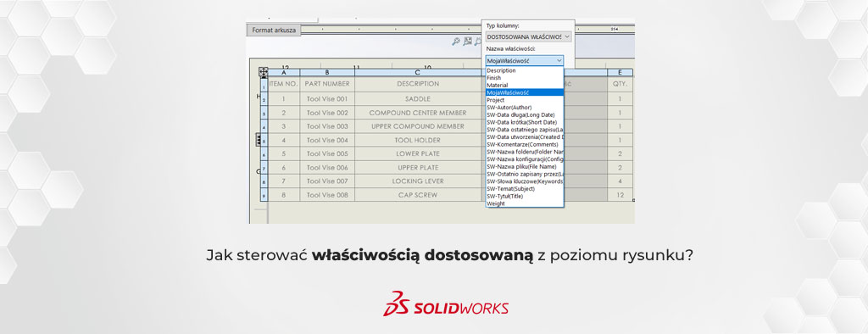Click the Tool Vise 006 cell
This screenshot has height=334, width=868.
click(x=327, y=167)
